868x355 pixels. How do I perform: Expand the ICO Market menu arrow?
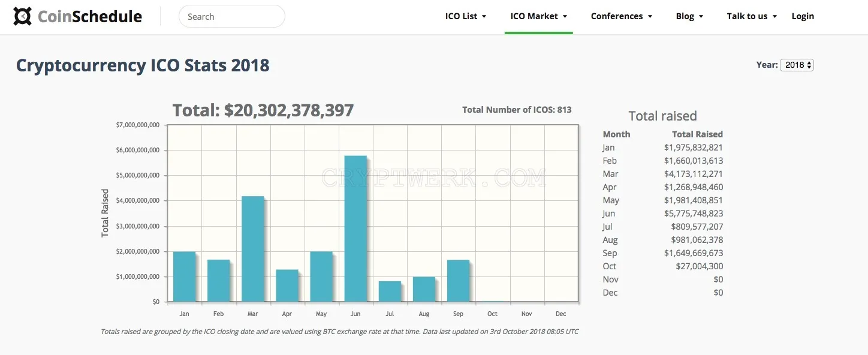[x=565, y=17]
